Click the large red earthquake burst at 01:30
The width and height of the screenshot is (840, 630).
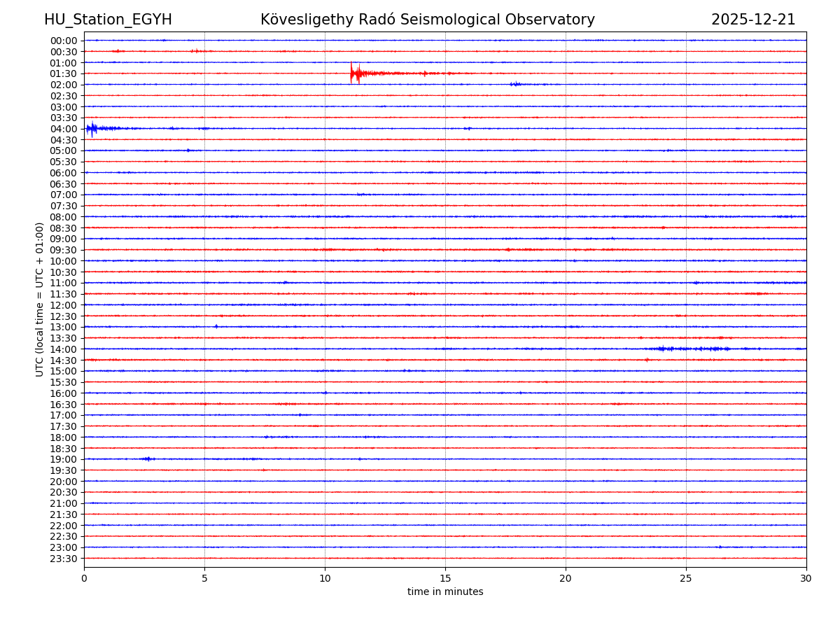point(356,73)
